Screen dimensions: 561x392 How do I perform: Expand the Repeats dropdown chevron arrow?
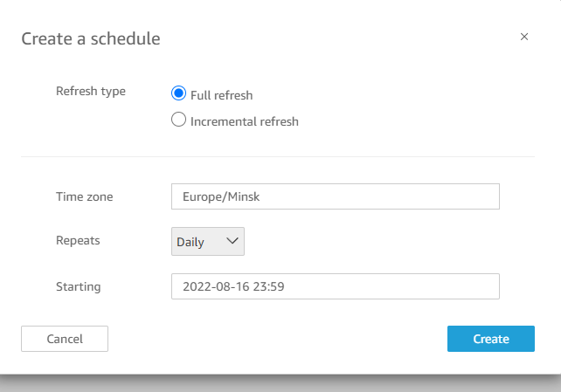click(x=232, y=241)
